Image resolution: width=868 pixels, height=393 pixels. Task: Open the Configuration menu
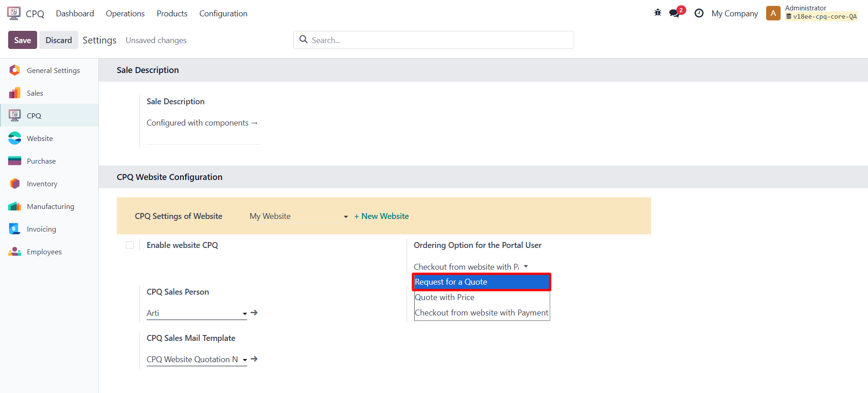(223, 14)
